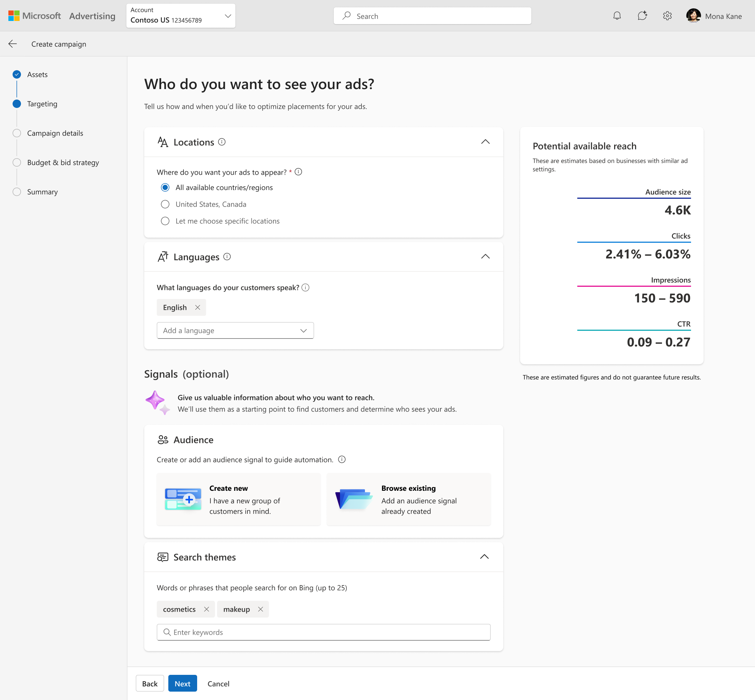The image size is (755, 700).
Task: Click the Locations section icon
Action: (x=163, y=142)
